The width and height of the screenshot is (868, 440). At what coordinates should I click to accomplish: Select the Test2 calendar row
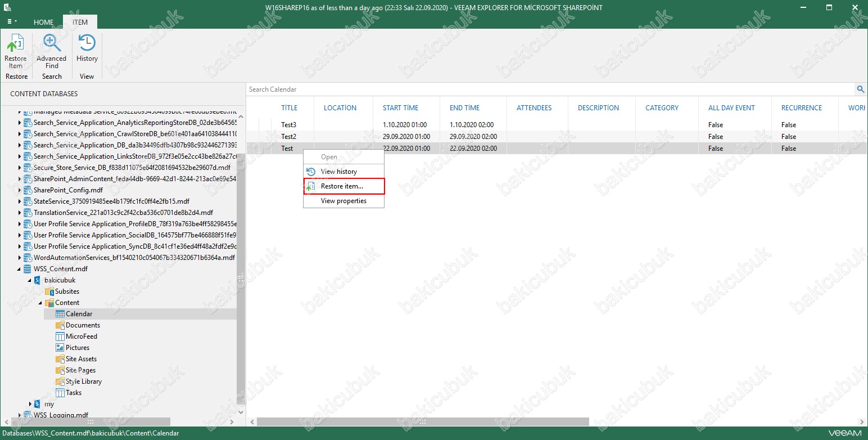pyautogui.click(x=557, y=137)
